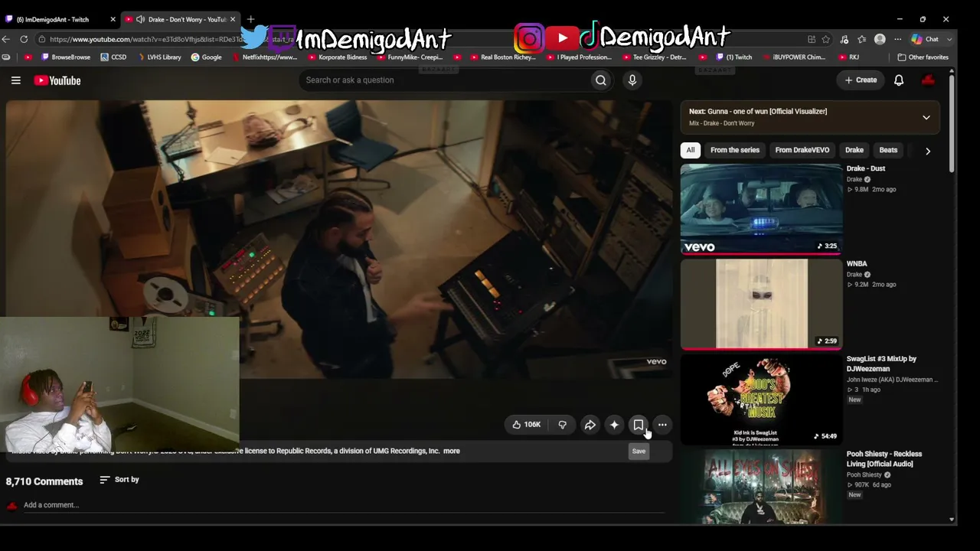The width and height of the screenshot is (980, 551).
Task: Expand the Copilot Chat dropdown chevron
Action: click(950, 39)
